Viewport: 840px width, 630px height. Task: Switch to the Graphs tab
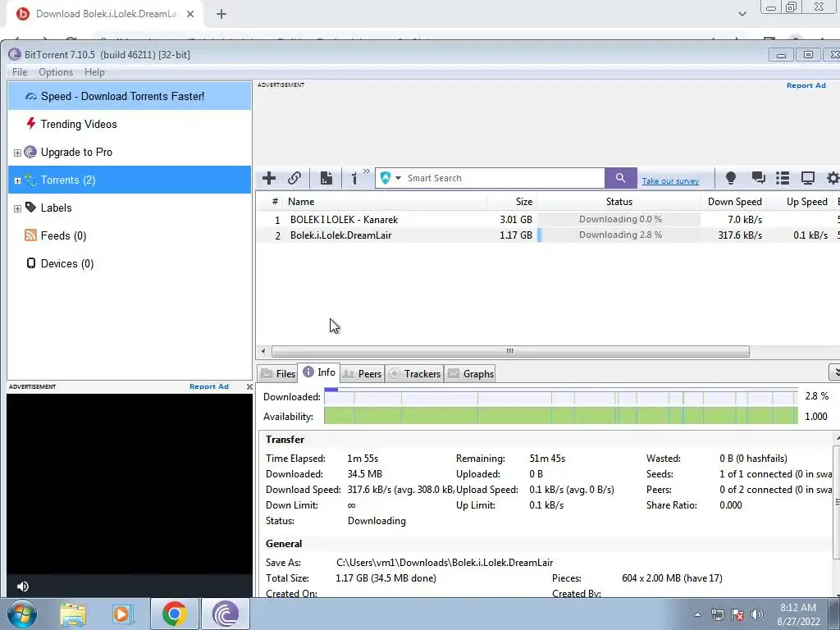click(470, 373)
